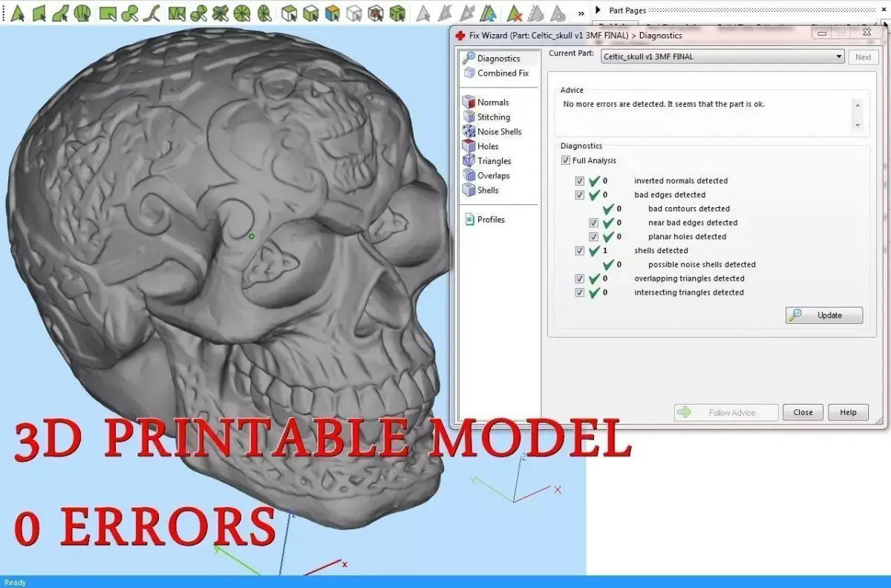Click the Advice box scroll down arrow
Viewport: 891px width, 588px height.
tap(858, 125)
